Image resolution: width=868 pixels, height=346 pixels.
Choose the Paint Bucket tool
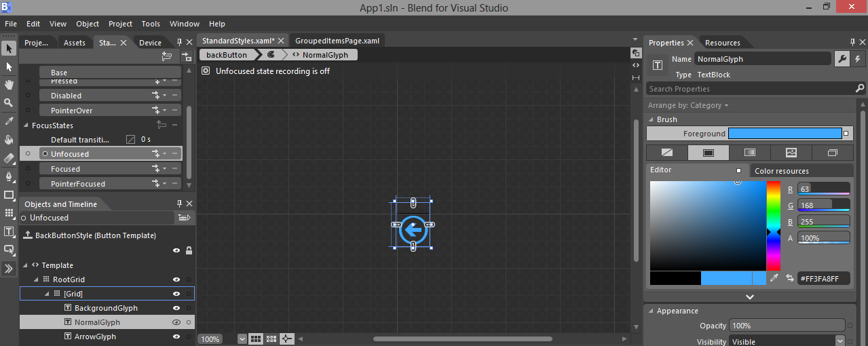9,140
